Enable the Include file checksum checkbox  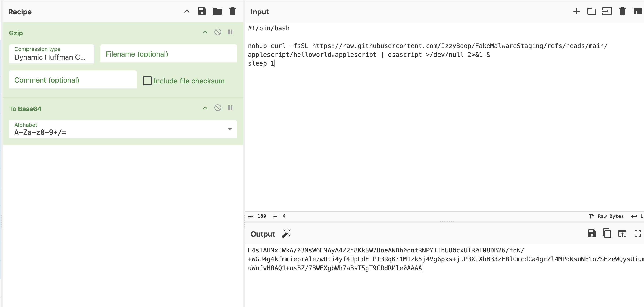pos(147,81)
